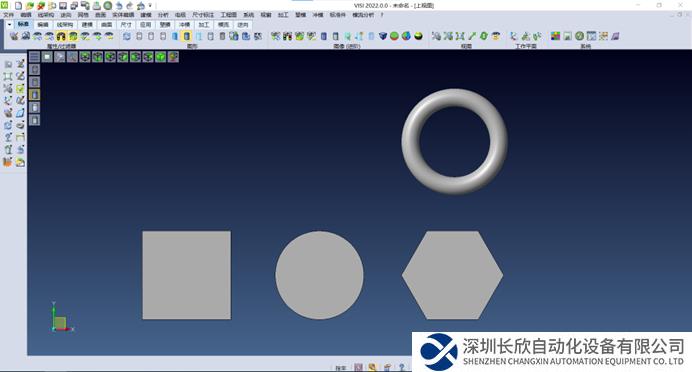
Task: Click the orange icon at sidebar bottom
Action: coord(8,162)
